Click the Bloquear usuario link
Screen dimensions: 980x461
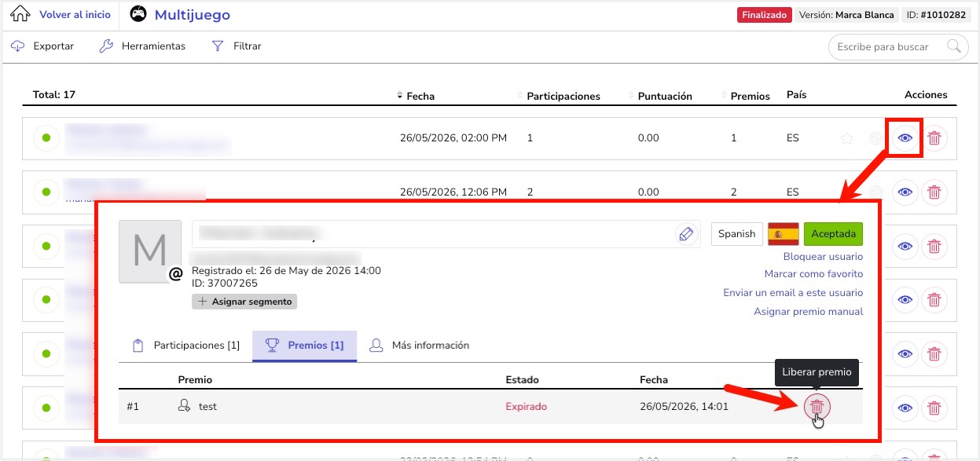pos(823,257)
